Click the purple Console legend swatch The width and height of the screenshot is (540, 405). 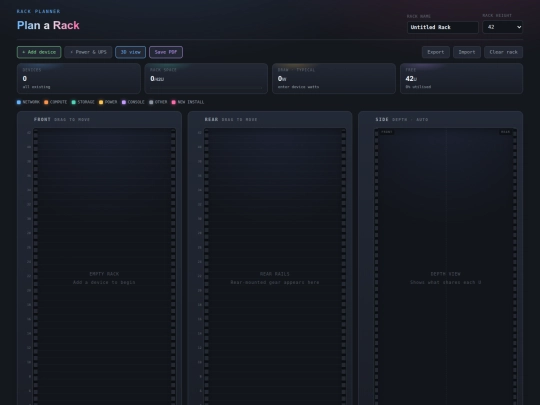124,102
